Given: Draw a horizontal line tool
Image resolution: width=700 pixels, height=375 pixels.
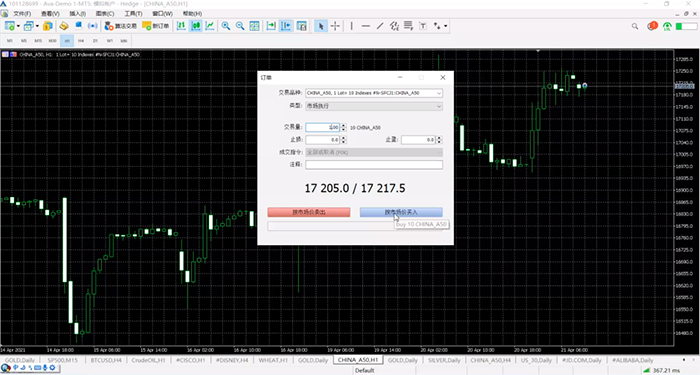Looking at the screenshot, I should [366, 26].
